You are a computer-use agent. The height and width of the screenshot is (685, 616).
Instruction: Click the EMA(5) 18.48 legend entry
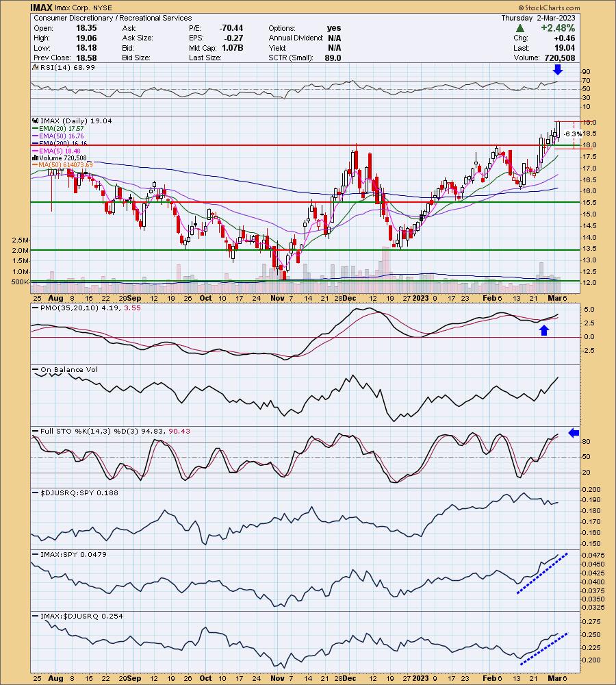[x=60, y=151]
